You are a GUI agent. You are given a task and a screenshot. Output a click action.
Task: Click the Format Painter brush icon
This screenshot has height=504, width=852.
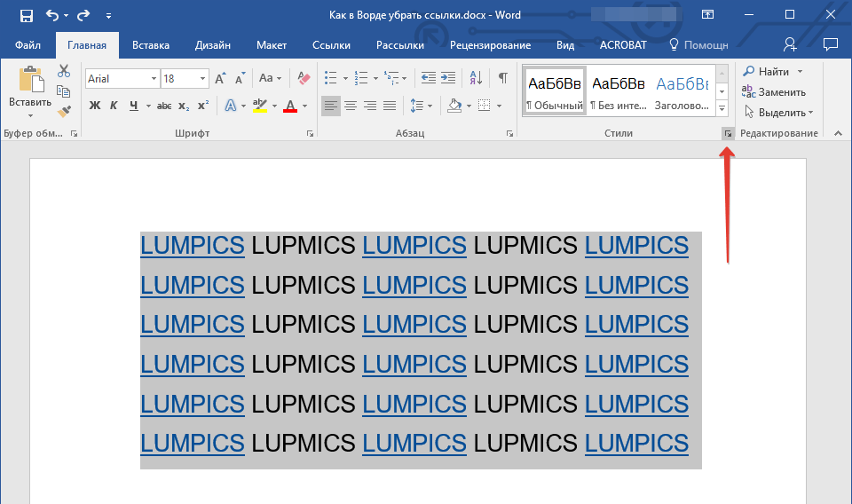tap(64, 112)
